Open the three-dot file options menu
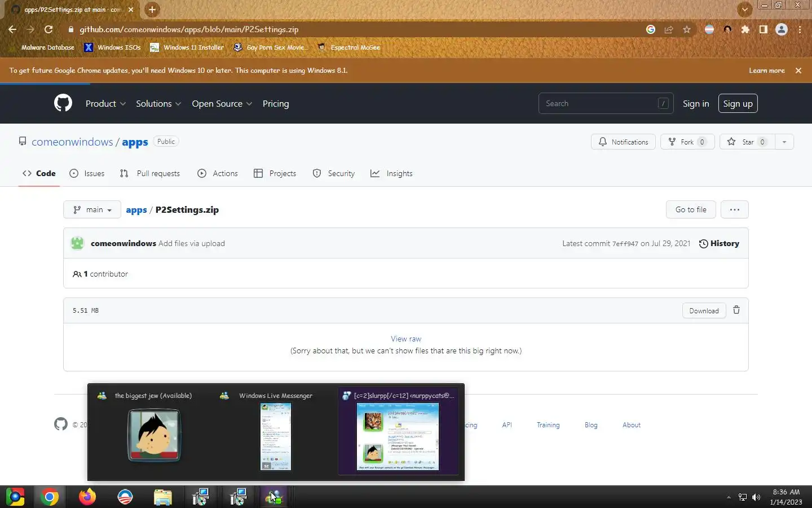812x508 pixels. 734,209
